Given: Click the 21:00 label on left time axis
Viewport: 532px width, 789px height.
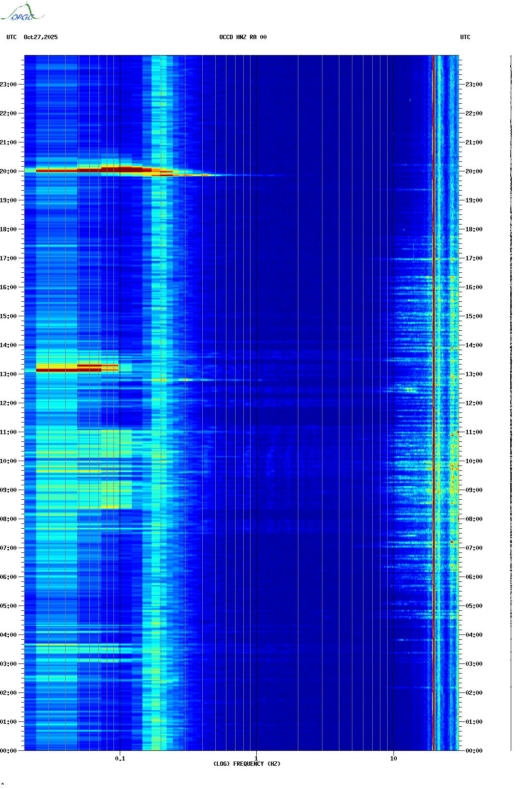Looking at the screenshot, I should (8, 142).
